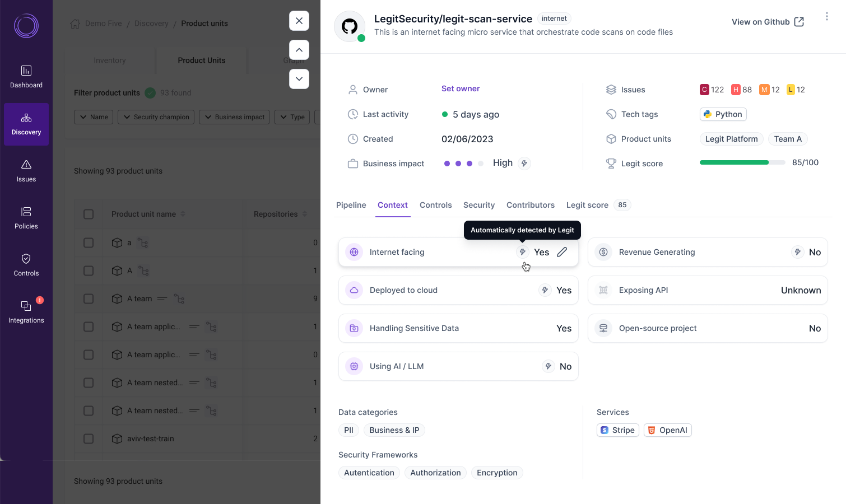Open the Integrations panel with notification badge
846x504 pixels.
[26, 311]
